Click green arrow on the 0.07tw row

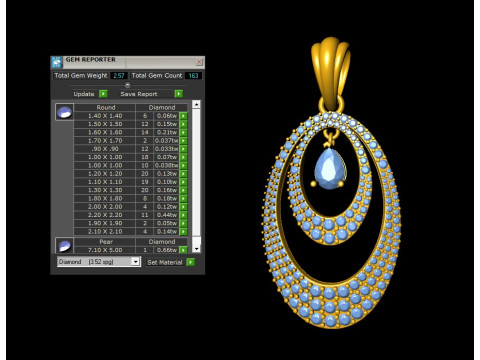click(183, 157)
